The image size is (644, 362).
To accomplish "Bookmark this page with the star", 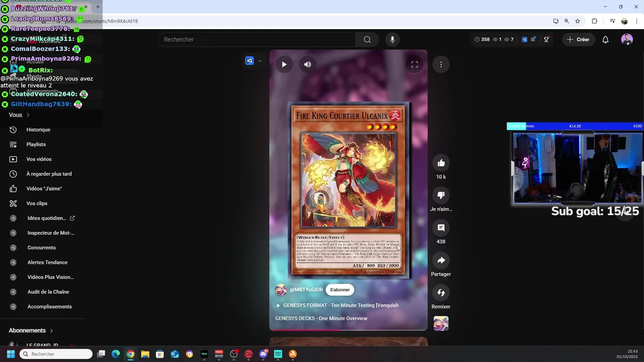I will [578, 21].
